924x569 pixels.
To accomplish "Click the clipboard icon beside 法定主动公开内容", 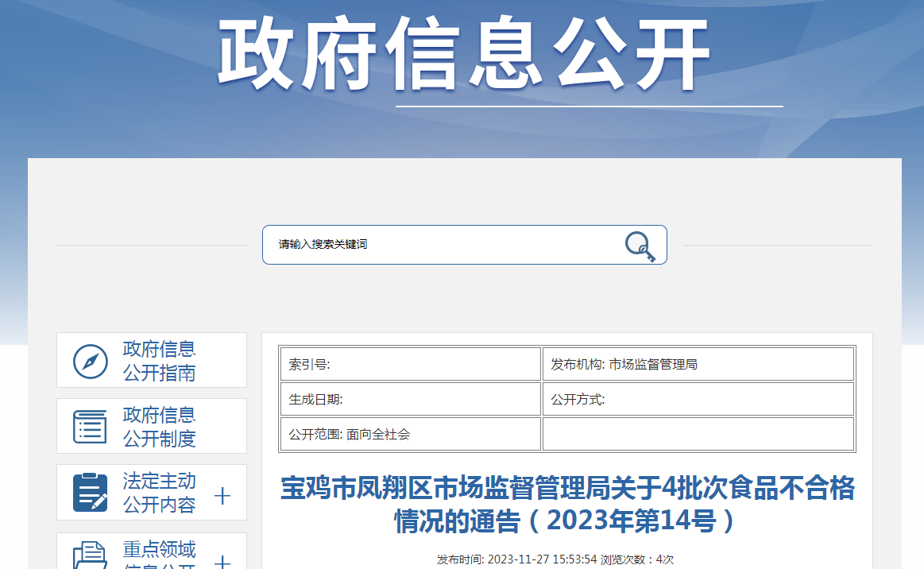I will [90, 493].
